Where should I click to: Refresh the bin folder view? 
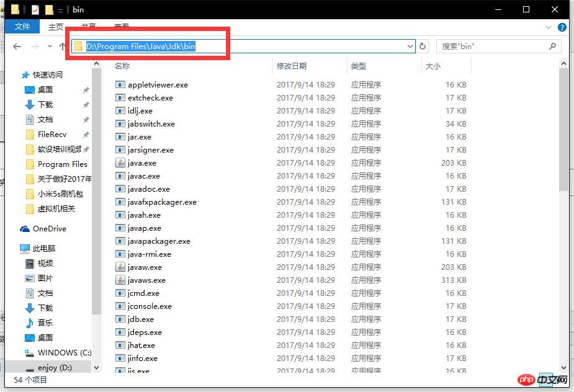pos(423,47)
